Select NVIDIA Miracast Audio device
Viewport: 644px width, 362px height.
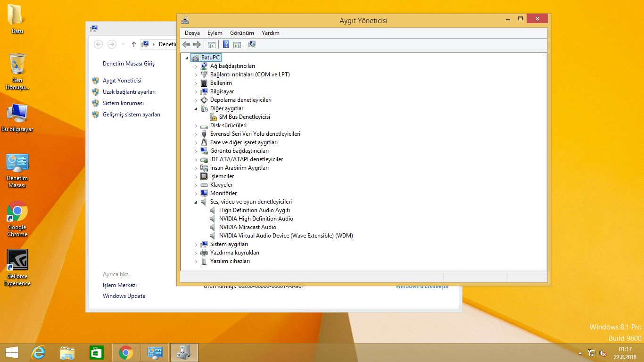[248, 227]
